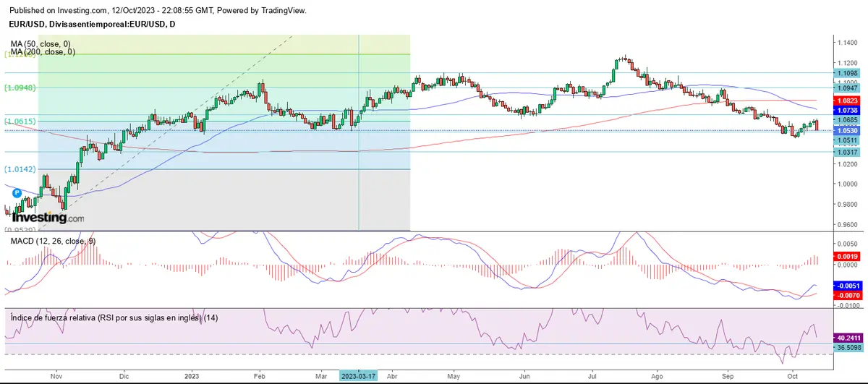Click the purple 40.2411 RSI value tag

coord(845,338)
